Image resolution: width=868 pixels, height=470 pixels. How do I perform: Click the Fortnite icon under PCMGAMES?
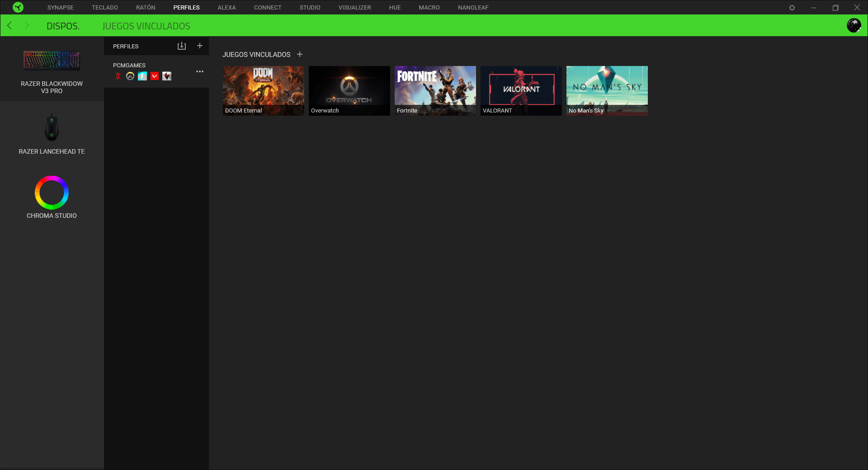click(142, 76)
